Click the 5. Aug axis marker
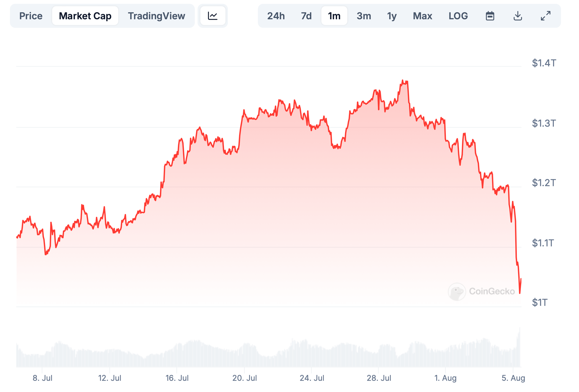The image size is (579, 392). 513,378
